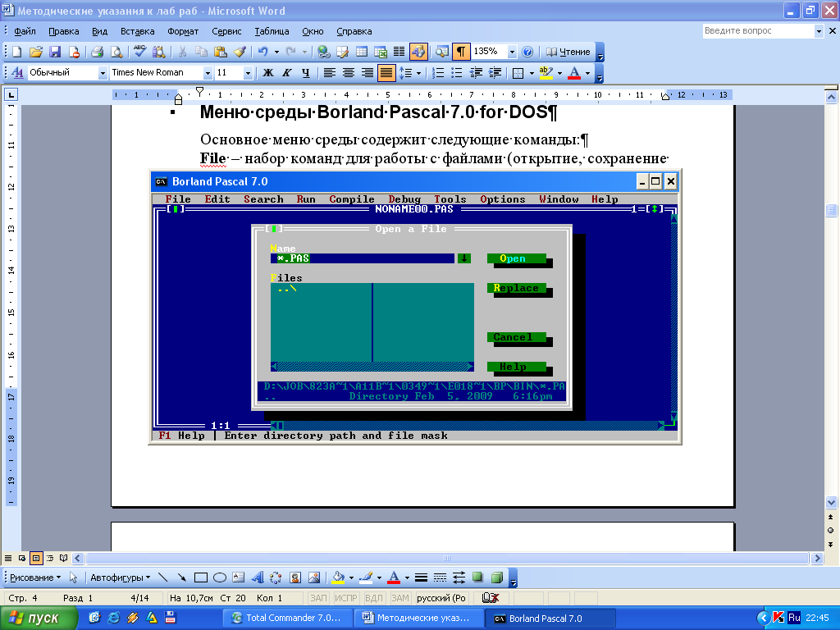Open a file with folder icon
This screenshot has height=630, width=840.
(x=36, y=52)
